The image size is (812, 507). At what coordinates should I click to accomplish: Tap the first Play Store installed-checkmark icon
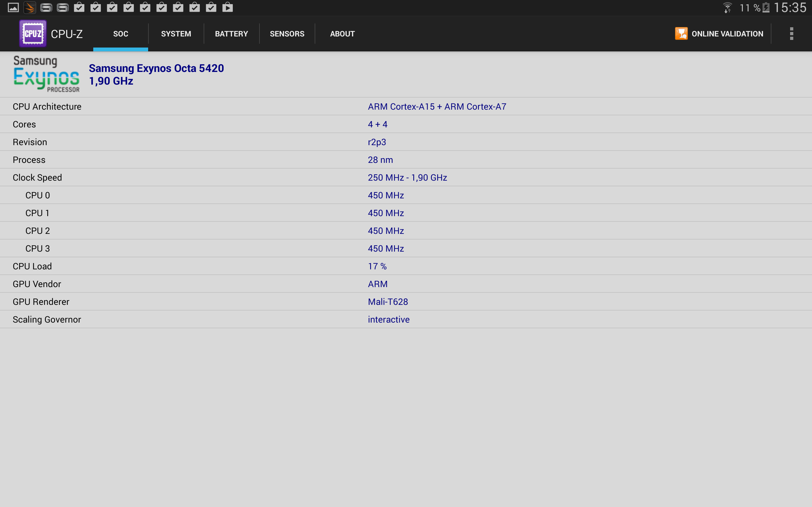pos(79,7)
